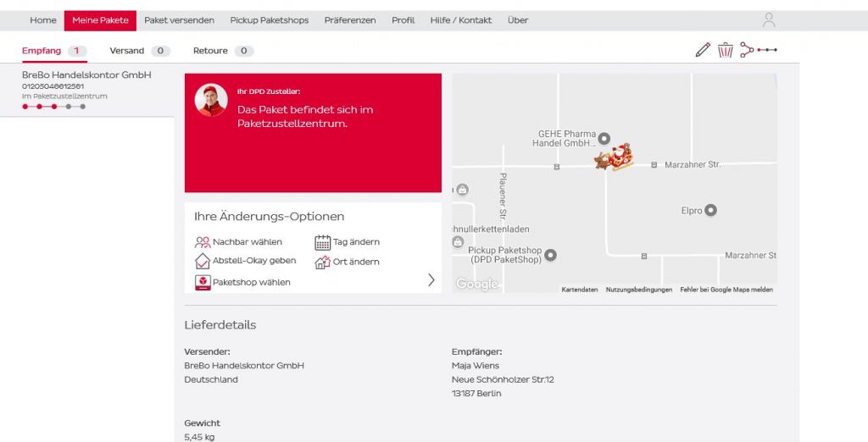Click the Paketshop wählen parcel icon
The width and height of the screenshot is (868, 442).
click(203, 282)
